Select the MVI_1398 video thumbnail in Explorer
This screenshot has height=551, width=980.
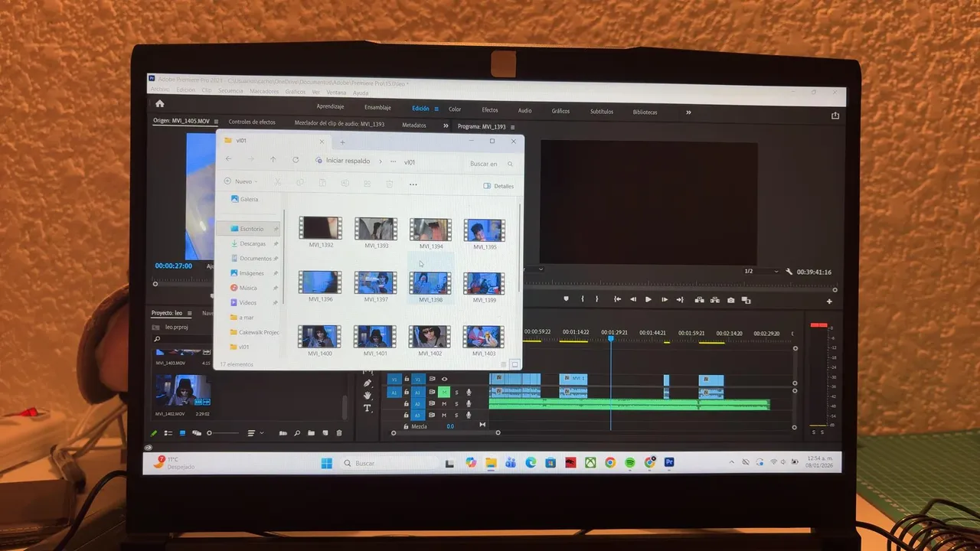(x=430, y=283)
